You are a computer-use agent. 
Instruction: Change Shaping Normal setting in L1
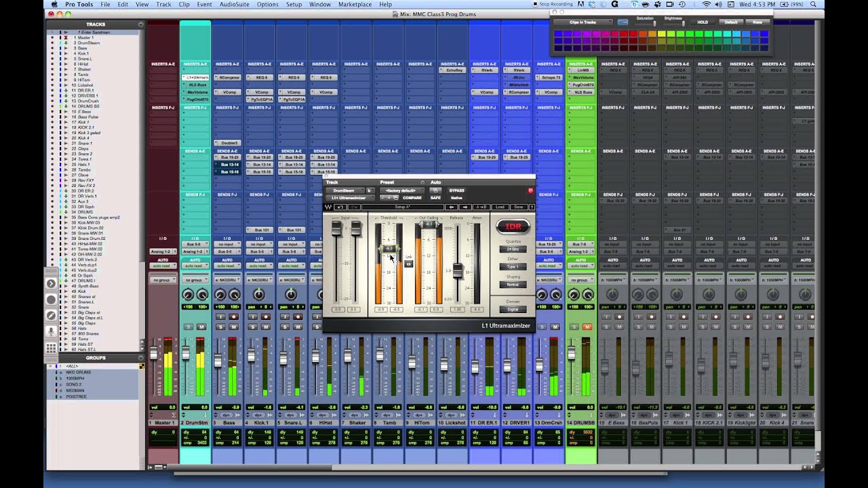(513, 285)
